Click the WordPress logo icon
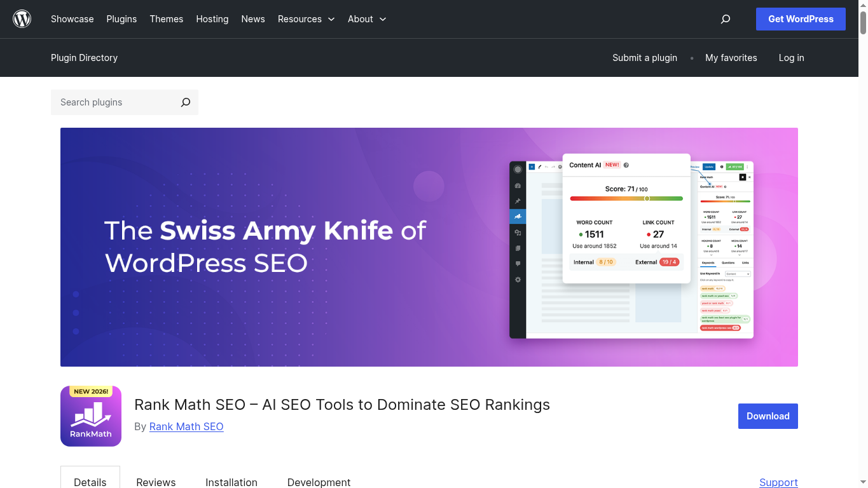Screen dimensions: 868x488 pos(22,19)
